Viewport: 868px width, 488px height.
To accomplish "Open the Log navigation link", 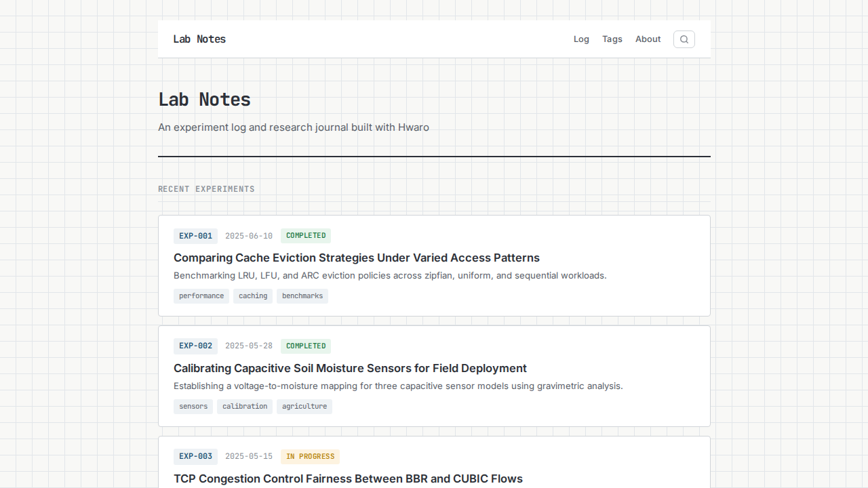I will coord(581,39).
